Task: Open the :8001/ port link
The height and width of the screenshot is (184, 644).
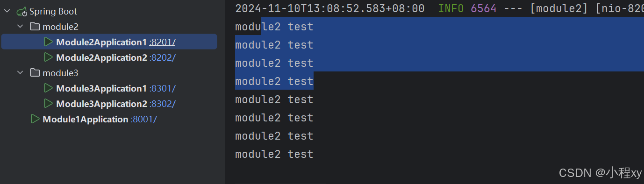Action: click(x=143, y=120)
